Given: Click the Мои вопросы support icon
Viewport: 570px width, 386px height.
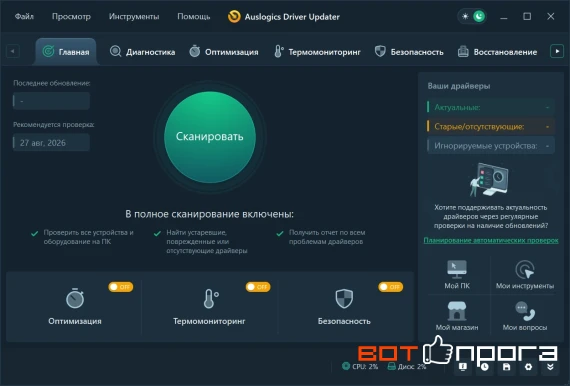Looking at the screenshot, I should point(525,311).
